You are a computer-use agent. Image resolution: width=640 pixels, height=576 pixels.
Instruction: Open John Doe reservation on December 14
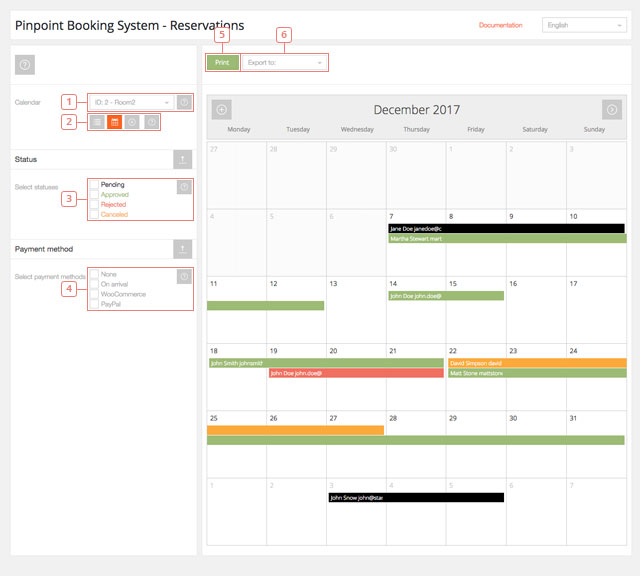(x=446, y=296)
